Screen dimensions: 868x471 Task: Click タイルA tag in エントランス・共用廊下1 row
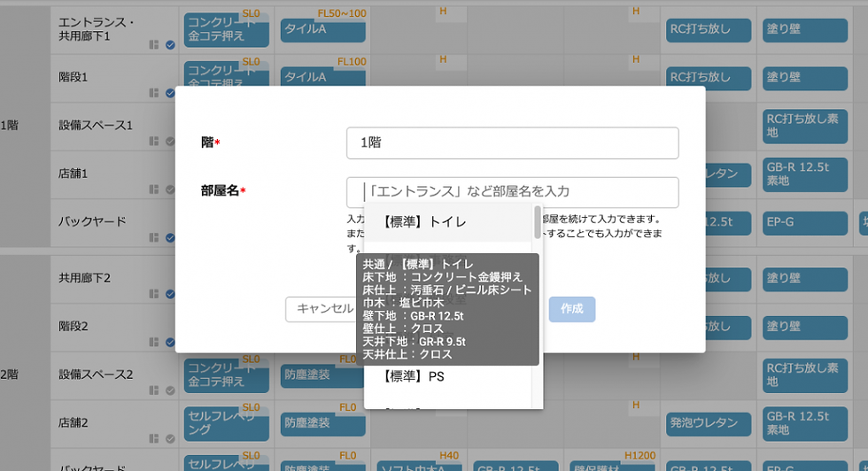point(322,30)
